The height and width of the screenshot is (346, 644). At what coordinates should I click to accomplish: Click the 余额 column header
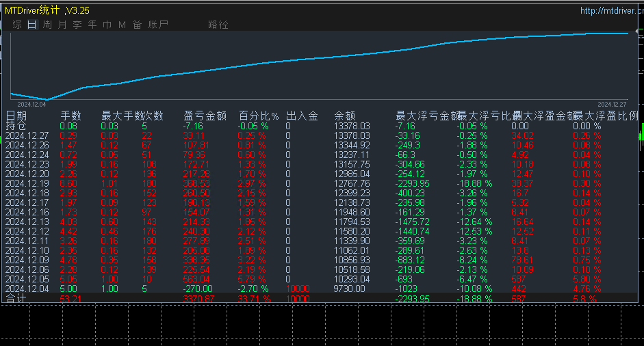344,116
